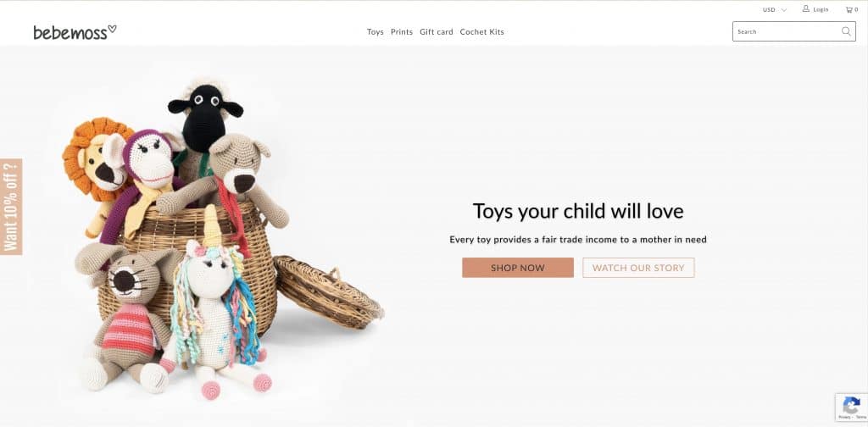The width and height of the screenshot is (868, 427).
Task: Click the SHOP NOW button
Action: (x=518, y=268)
